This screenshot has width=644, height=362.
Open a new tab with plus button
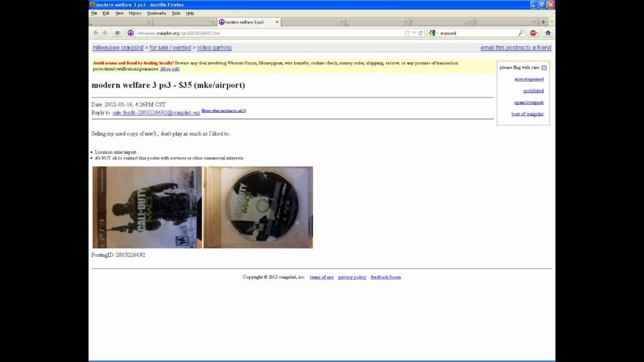point(543,22)
